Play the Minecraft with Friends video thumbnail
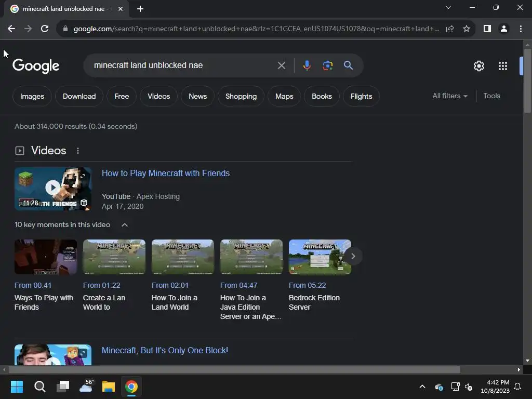 pyautogui.click(x=53, y=189)
